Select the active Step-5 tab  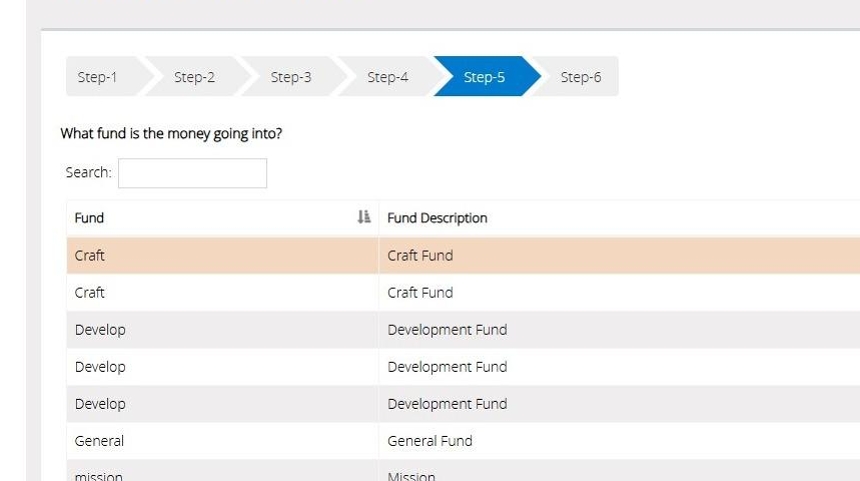pyautogui.click(x=485, y=77)
